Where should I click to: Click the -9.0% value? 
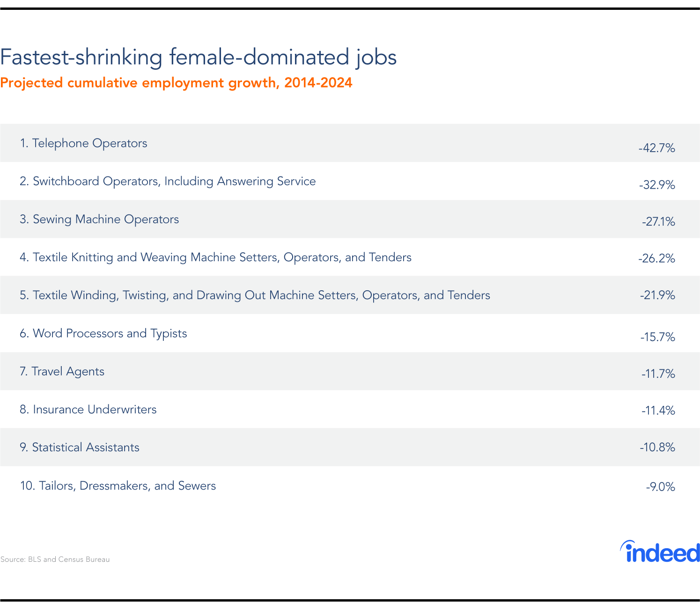pyautogui.click(x=661, y=487)
